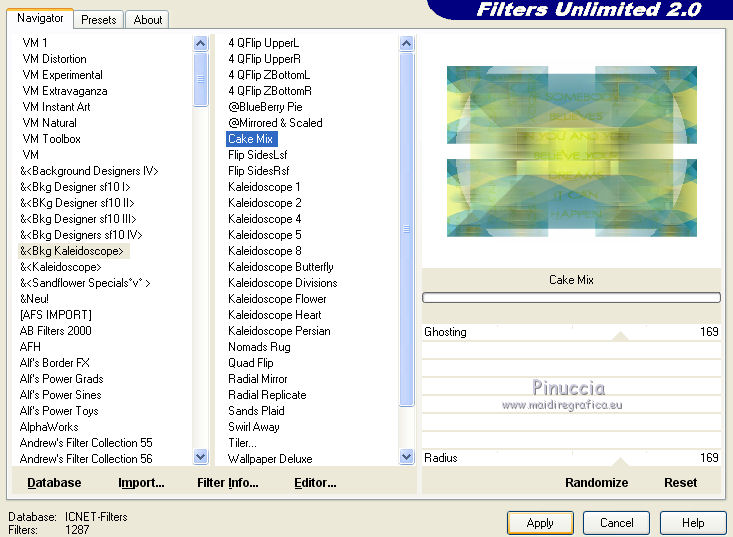Viewport: 733px width, 537px height.
Task: Choose Kaleidoscope Persian filter
Action: coord(279,330)
